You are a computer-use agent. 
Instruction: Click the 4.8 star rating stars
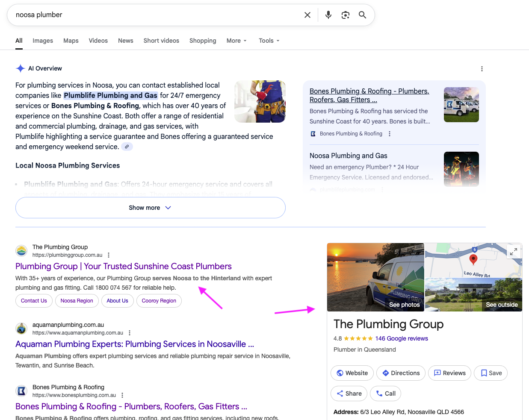358,338
